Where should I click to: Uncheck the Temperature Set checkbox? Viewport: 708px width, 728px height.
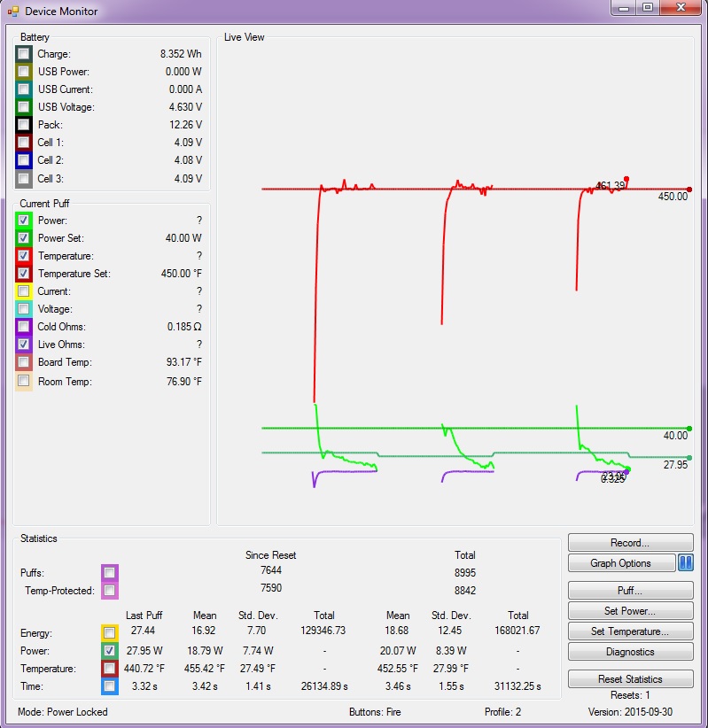click(23, 274)
